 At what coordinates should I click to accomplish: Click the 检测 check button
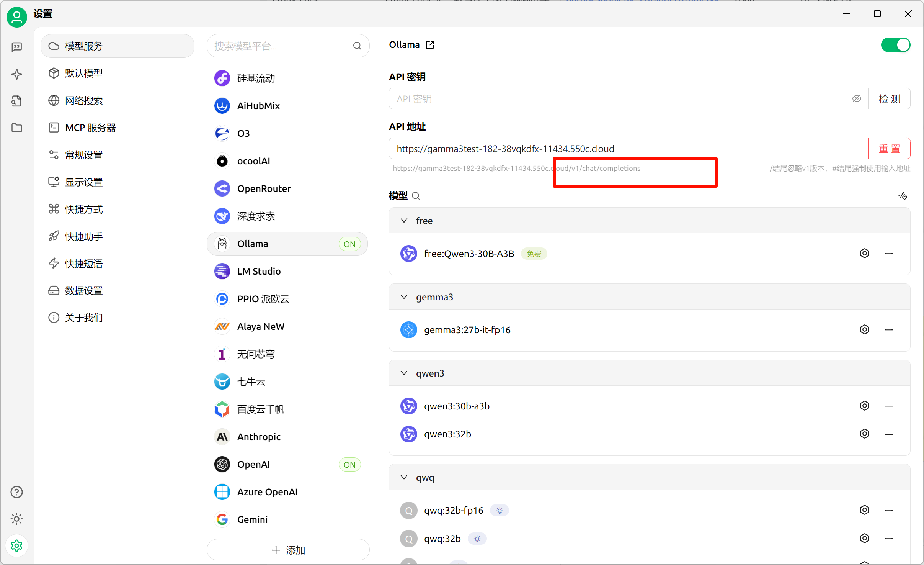click(889, 99)
